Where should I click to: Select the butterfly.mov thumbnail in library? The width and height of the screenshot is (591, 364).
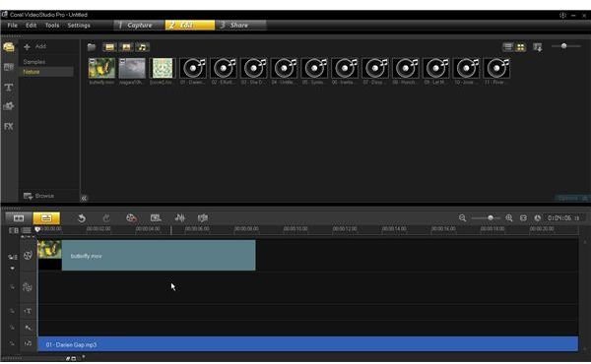[x=101, y=68]
